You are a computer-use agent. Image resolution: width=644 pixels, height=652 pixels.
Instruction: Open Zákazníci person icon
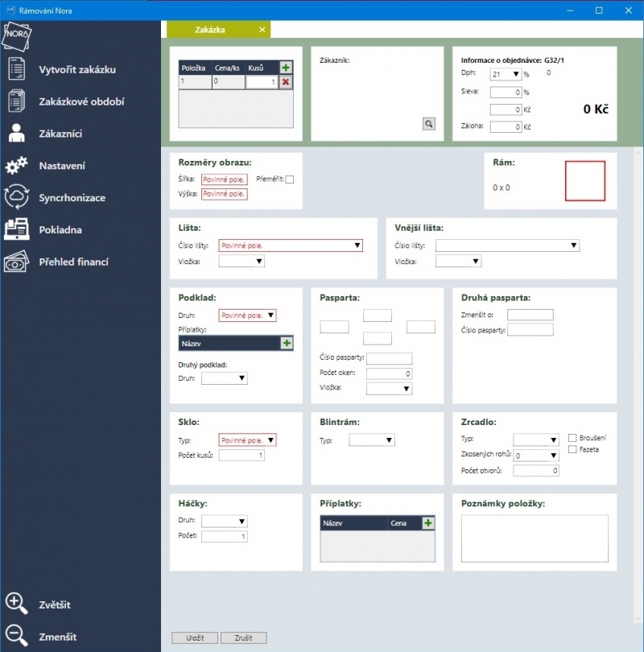point(17,134)
